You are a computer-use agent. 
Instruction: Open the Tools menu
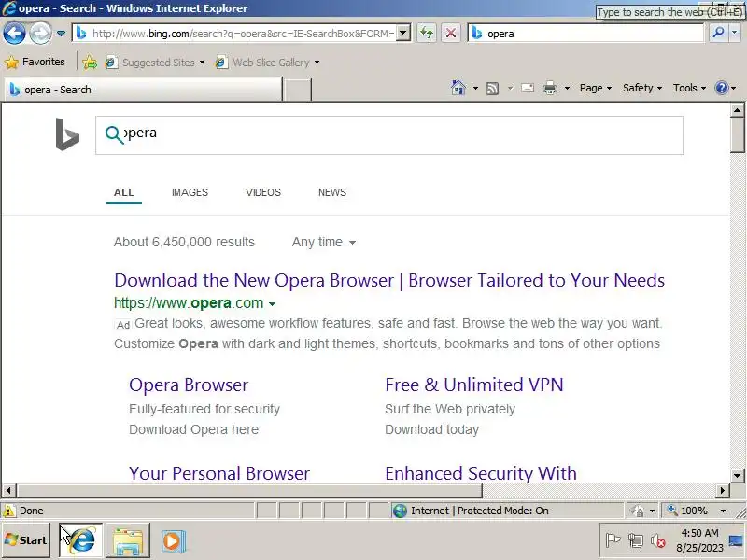(x=689, y=88)
